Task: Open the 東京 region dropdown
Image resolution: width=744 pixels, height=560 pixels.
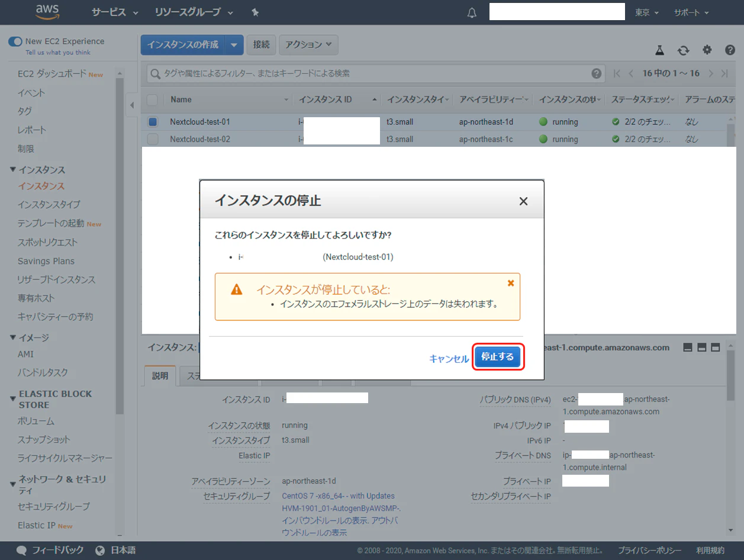Action: 647,12
